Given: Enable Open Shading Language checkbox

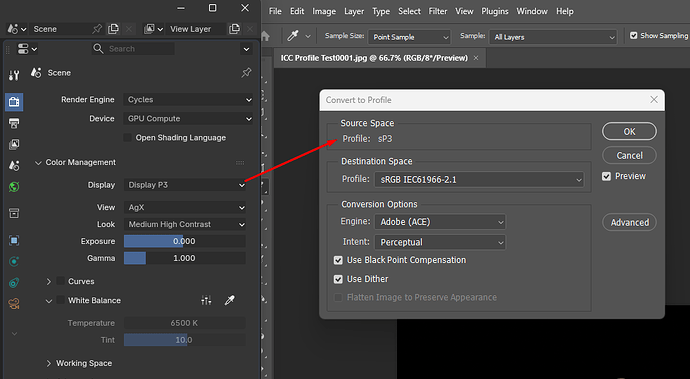Looking at the screenshot, I should click(x=128, y=138).
